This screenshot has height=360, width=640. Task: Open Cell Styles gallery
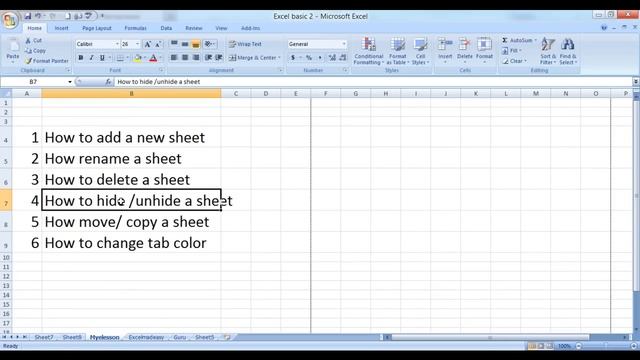pos(420,51)
